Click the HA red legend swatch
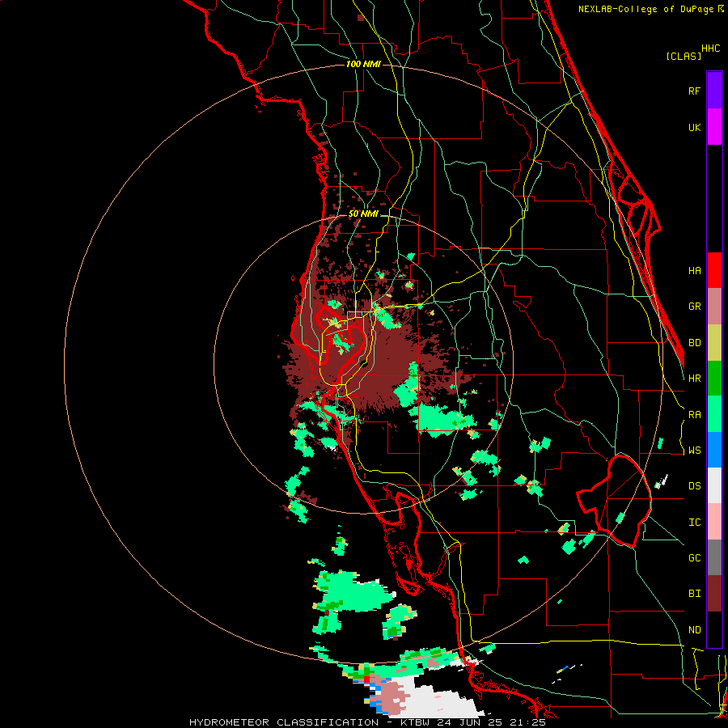 coord(714,270)
